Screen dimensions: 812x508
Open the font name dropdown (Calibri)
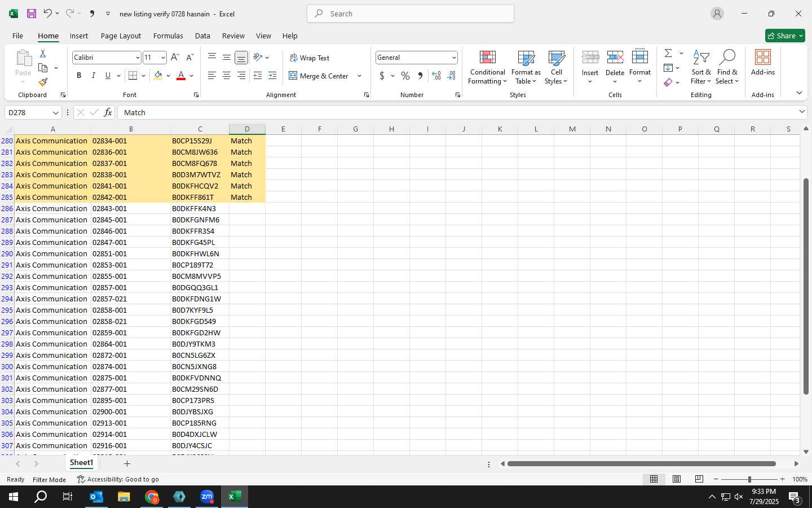pos(137,58)
